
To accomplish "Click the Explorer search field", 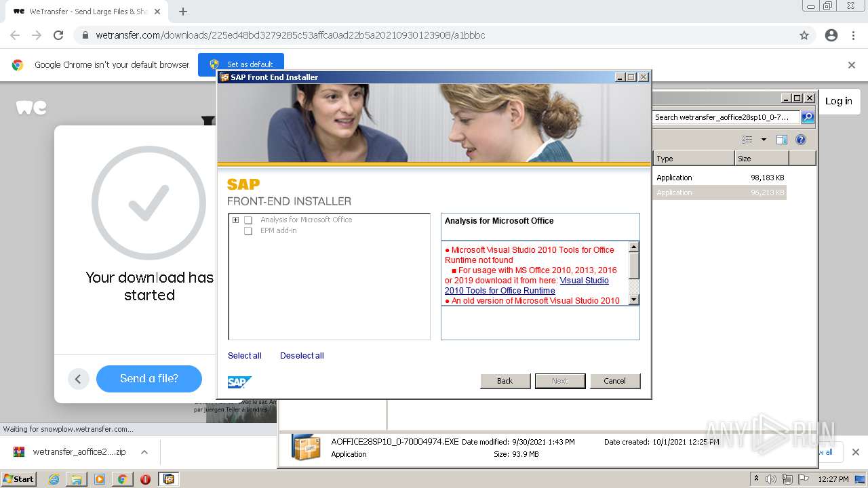I will 726,117.
